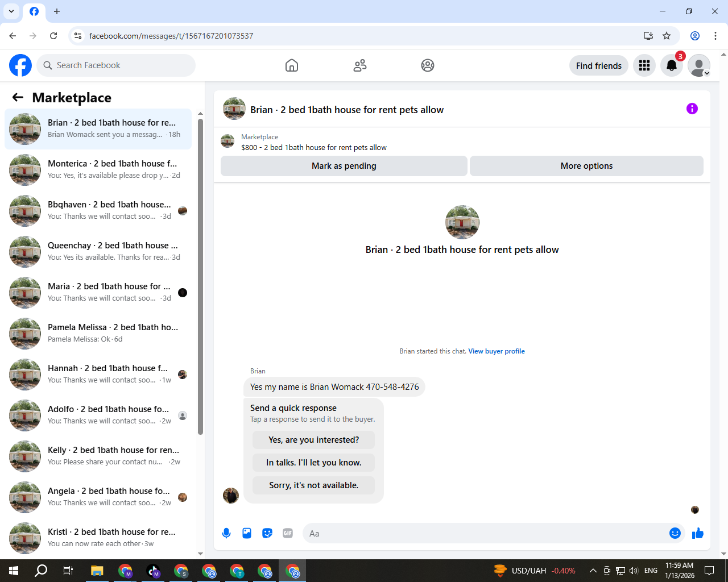Open Monterica conversation
This screenshot has height=582, width=728.
[98, 170]
